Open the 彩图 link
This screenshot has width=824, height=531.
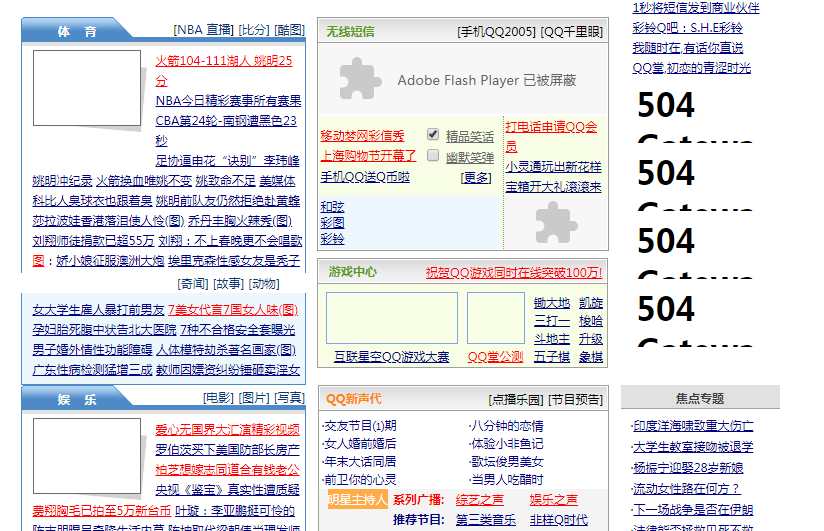tap(333, 223)
